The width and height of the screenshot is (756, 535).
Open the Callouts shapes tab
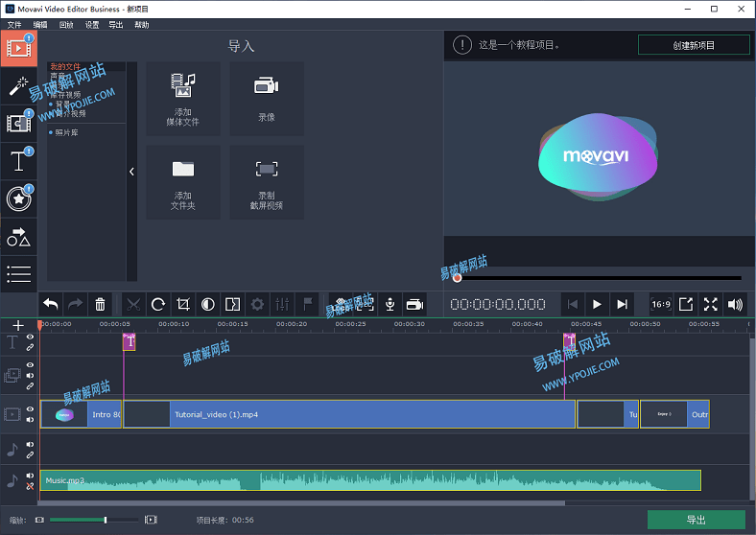[19, 237]
